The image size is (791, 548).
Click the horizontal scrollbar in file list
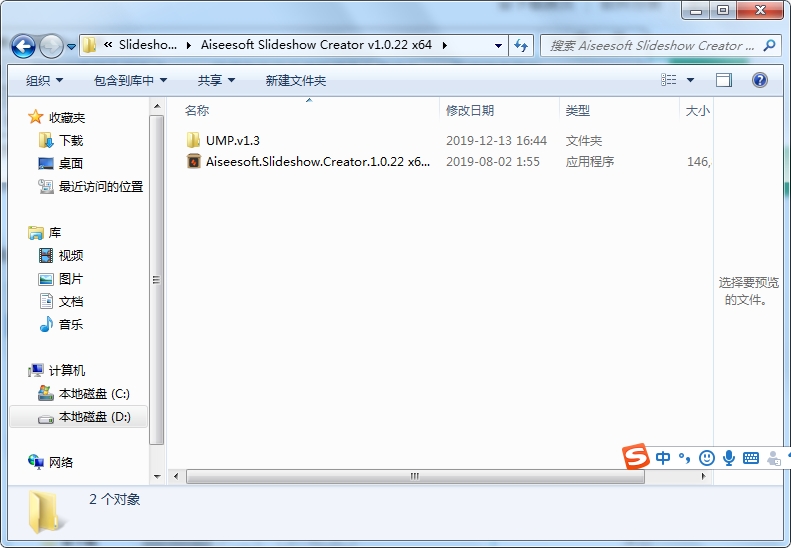pos(415,476)
